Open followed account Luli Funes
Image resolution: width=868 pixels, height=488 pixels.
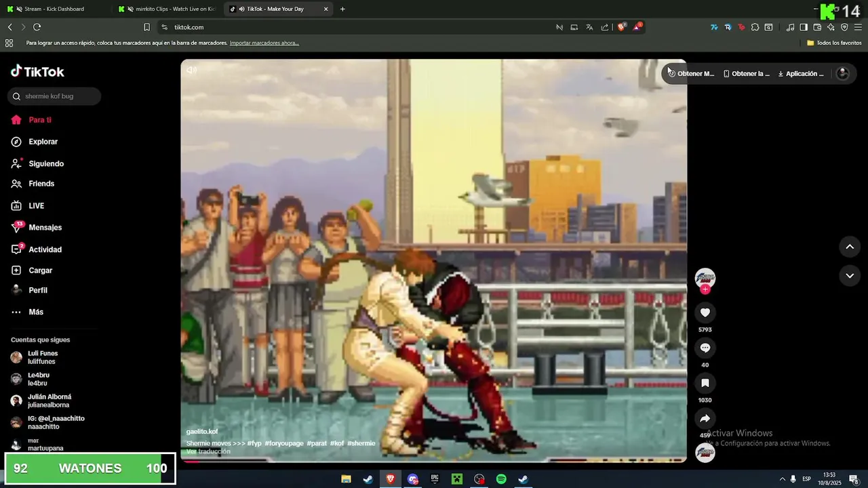[35, 357]
